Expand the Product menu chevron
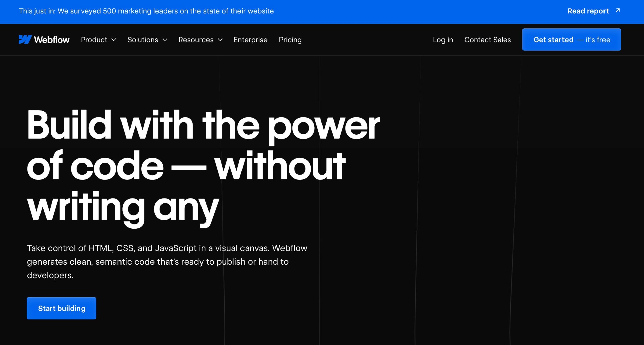The image size is (644, 345). pos(114,40)
